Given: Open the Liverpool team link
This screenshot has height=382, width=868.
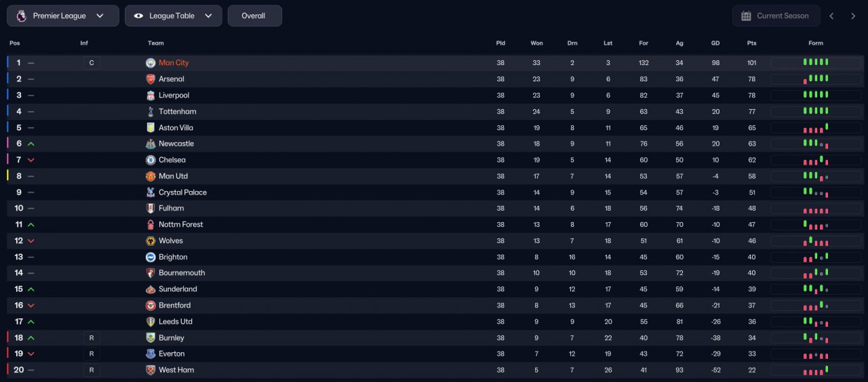Looking at the screenshot, I should coord(174,95).
